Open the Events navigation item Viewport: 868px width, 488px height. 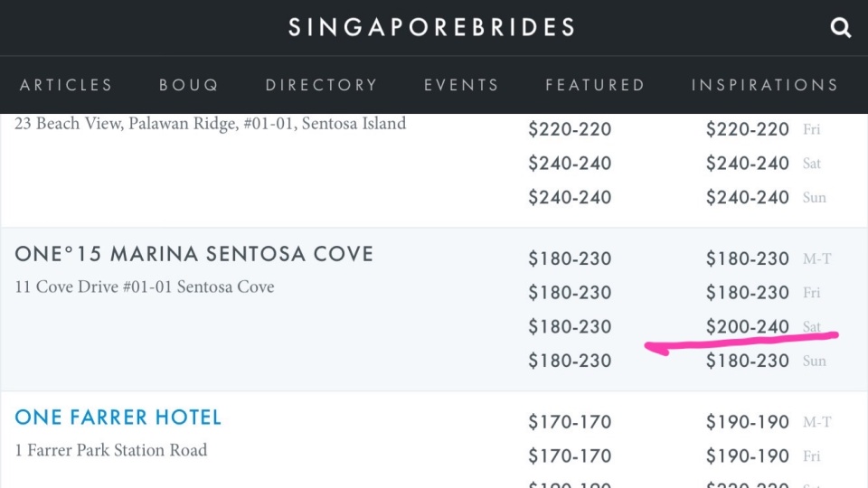coord(461,85)
